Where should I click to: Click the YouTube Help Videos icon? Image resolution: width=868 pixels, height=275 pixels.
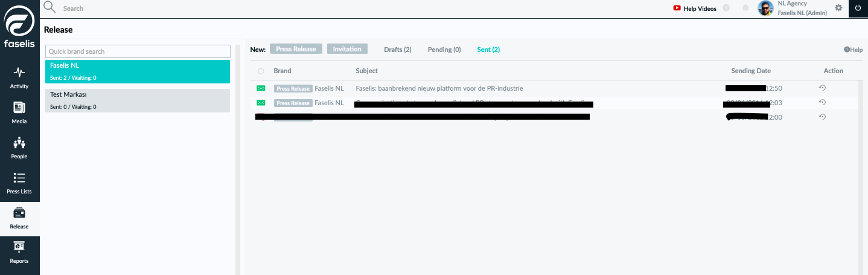click(x=677, y=8)
